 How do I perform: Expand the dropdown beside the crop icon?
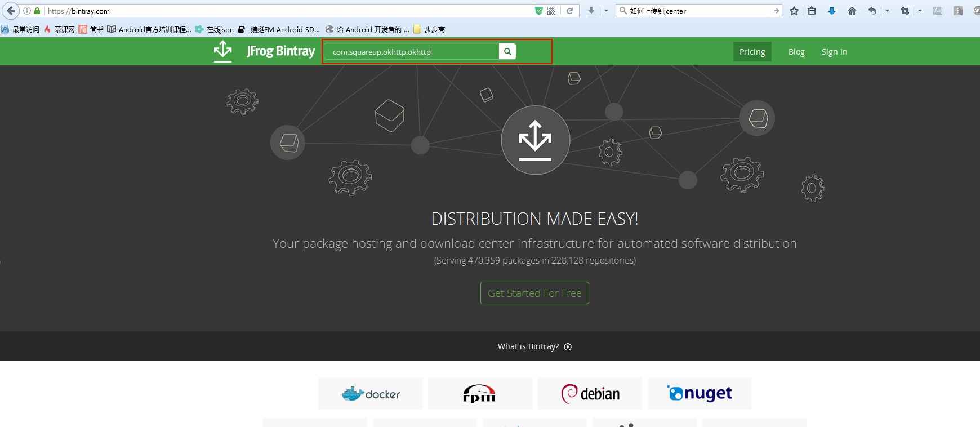point(920,11)
